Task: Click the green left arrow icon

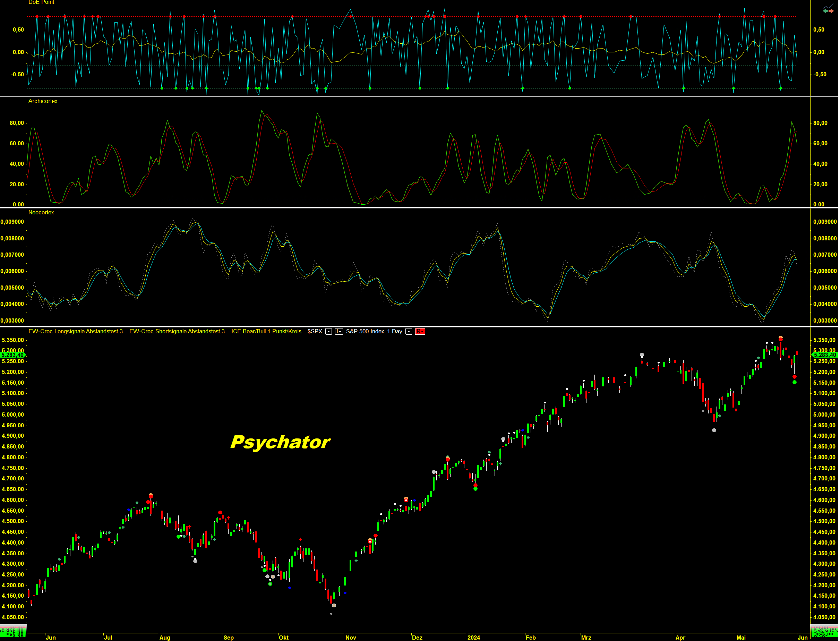Action: tap(825, 11)
